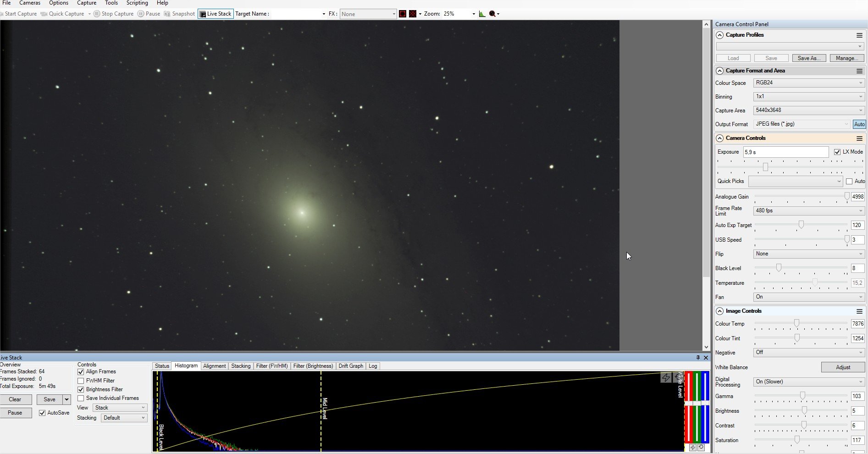
Task: Switch to the Status tab
Action: (162, 366)
